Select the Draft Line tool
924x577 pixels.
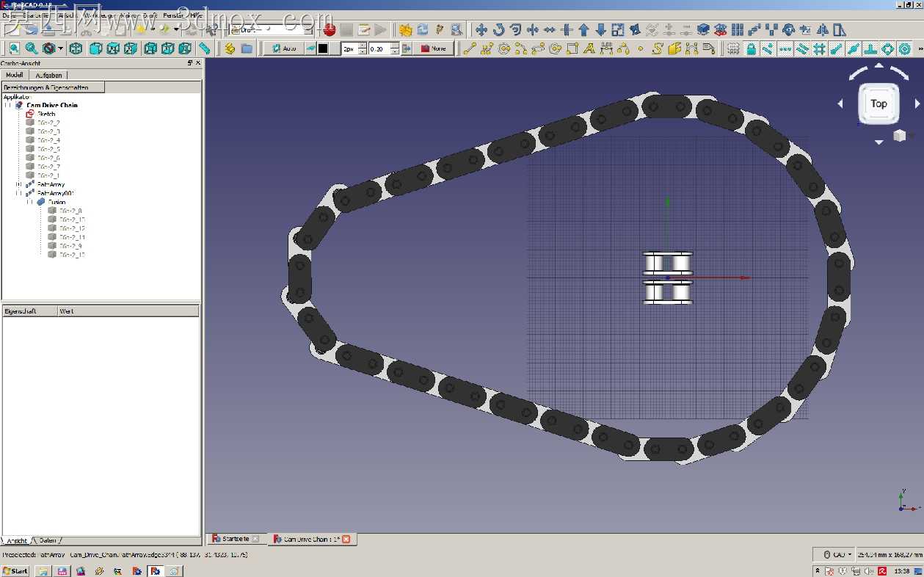470,48
